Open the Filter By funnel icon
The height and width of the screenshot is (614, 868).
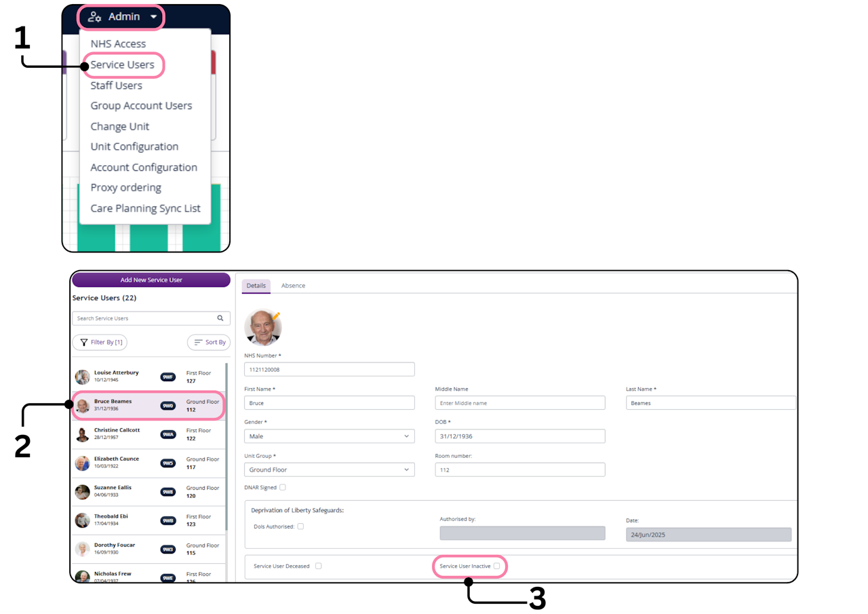coord(84,343)
